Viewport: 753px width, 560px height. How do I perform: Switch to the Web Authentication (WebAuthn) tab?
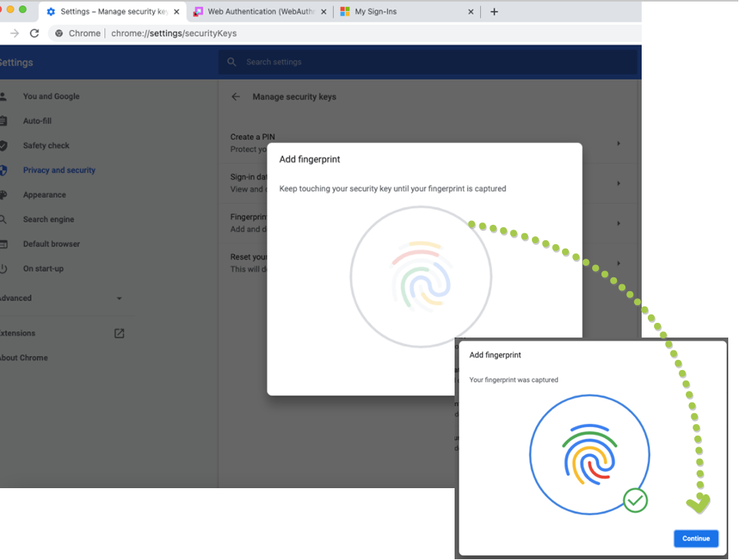click(x=260, y=12)
